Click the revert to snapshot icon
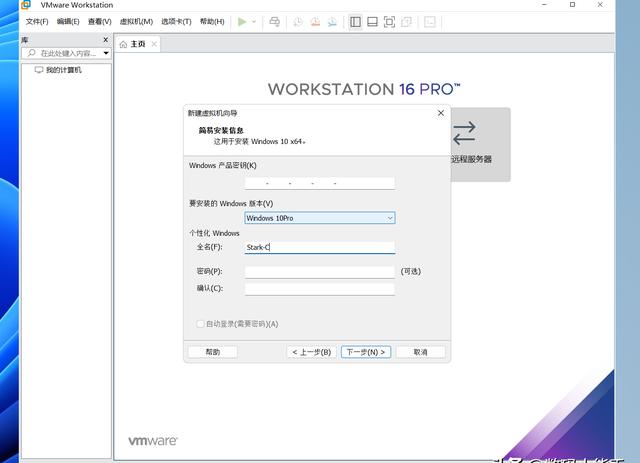Viewport: 640px width, 463px height. point(315,22)
